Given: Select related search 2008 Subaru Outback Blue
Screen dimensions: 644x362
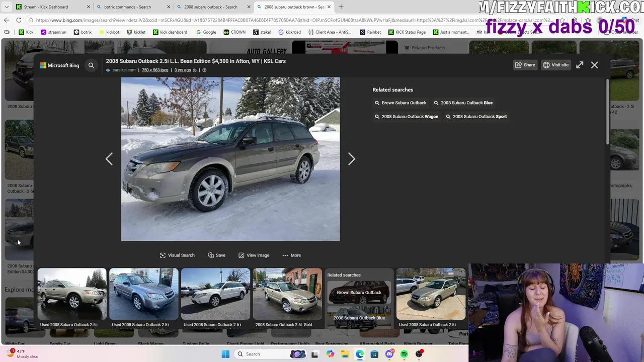Looking at the screenshot, I should click(463, 103).
